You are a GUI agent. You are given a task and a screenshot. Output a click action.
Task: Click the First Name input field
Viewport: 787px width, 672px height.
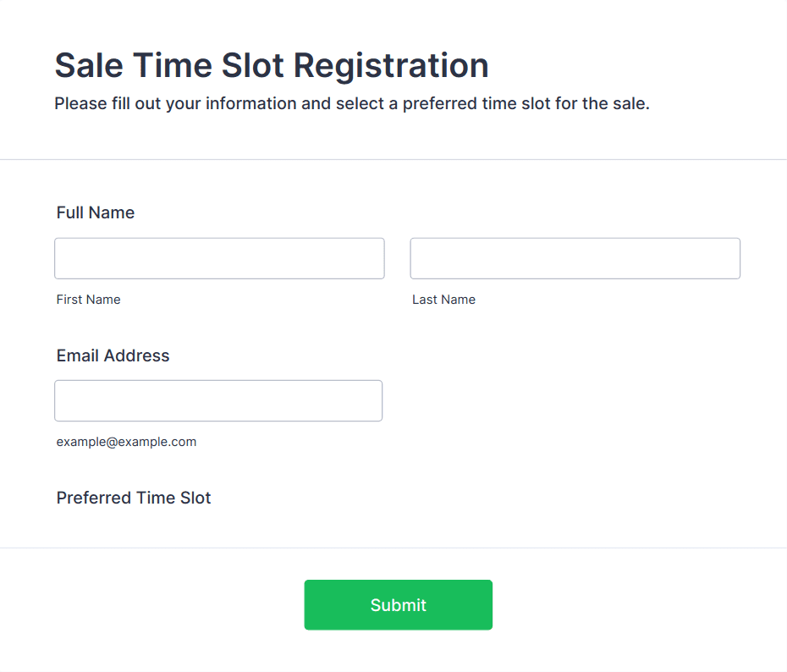(219, 258)
